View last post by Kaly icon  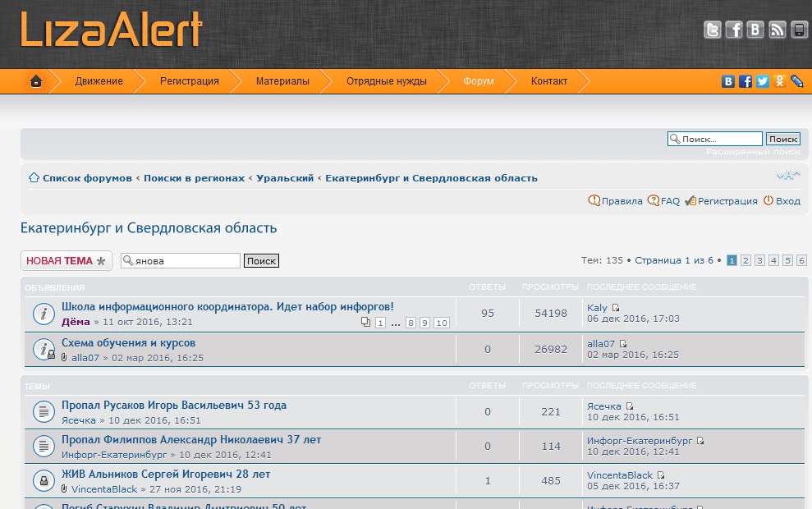(x=615, y=308)
